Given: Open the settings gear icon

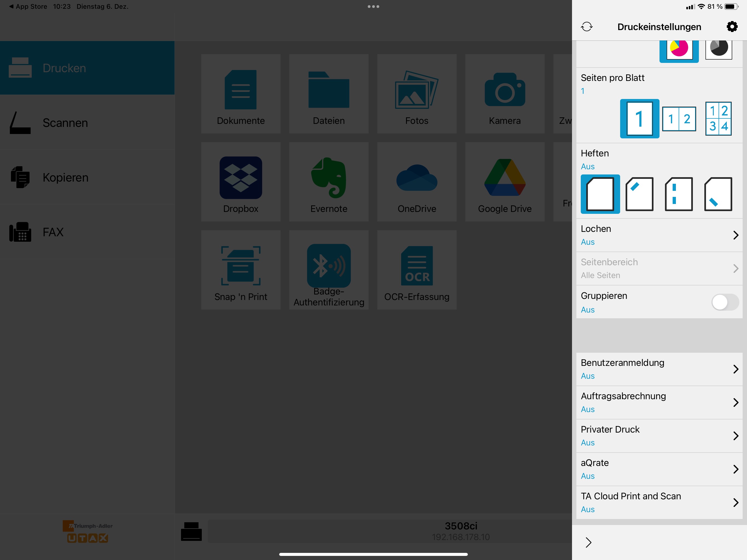Looking at the screenshot, I should (732, 27).
